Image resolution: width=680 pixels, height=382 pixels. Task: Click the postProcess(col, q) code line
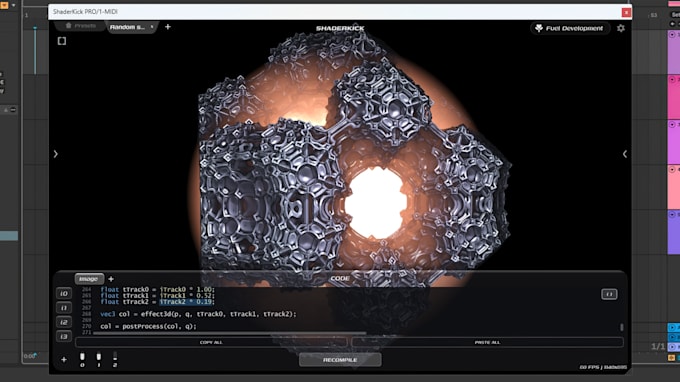coord(148,326)
